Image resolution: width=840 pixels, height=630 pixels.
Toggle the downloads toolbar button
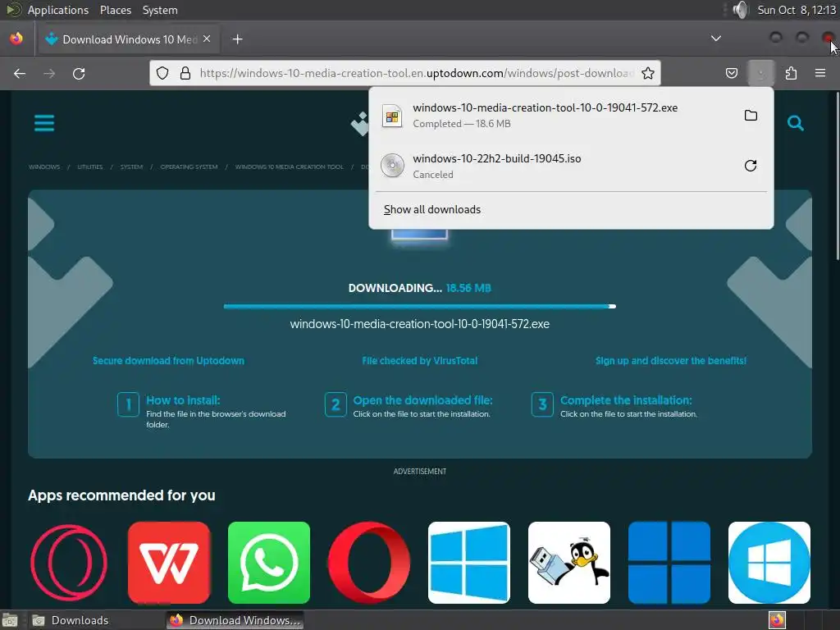[x=760, y=73]
